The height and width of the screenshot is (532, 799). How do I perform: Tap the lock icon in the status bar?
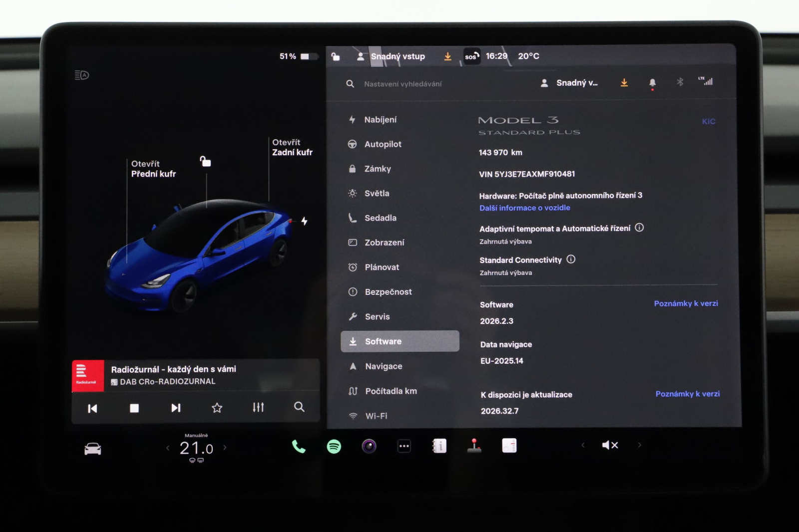(336, 56)
